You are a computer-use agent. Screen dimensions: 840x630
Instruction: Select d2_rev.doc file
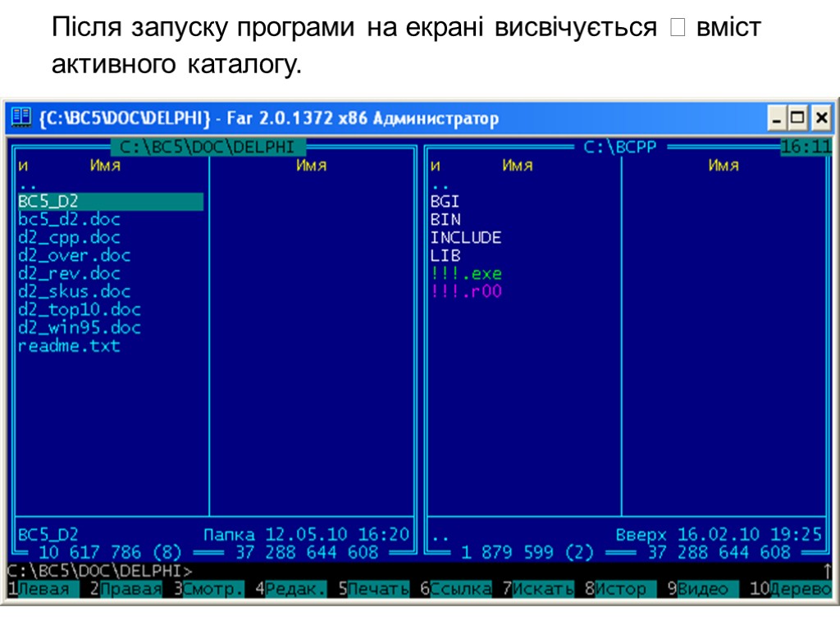point(69,274)
